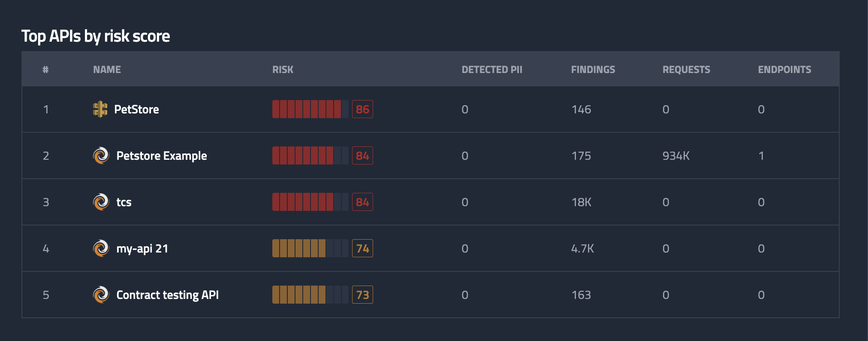Click the tcs API swirl icon
The image size is (868, 341).
point(101,202)
